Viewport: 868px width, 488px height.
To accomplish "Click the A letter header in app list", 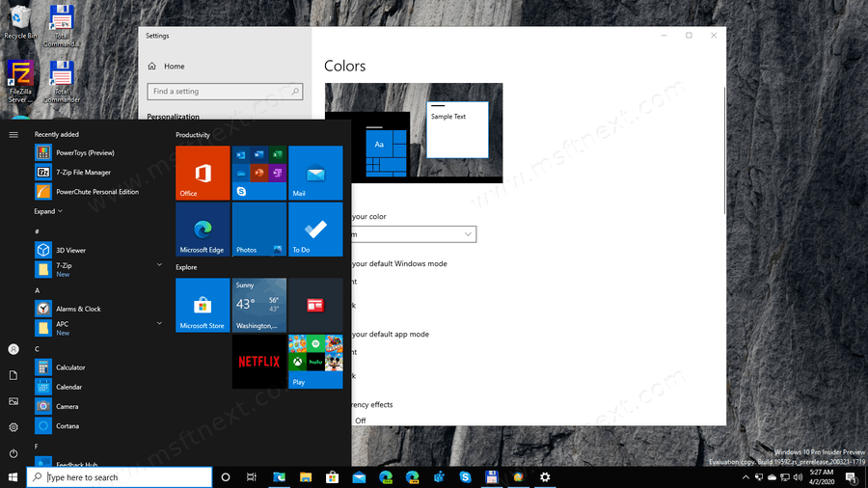I will click(x=37, y=290).
